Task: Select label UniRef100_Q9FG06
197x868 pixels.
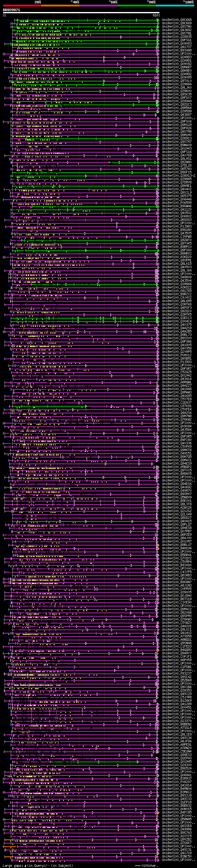Action: pyautogui.click(x=177, y=122)
